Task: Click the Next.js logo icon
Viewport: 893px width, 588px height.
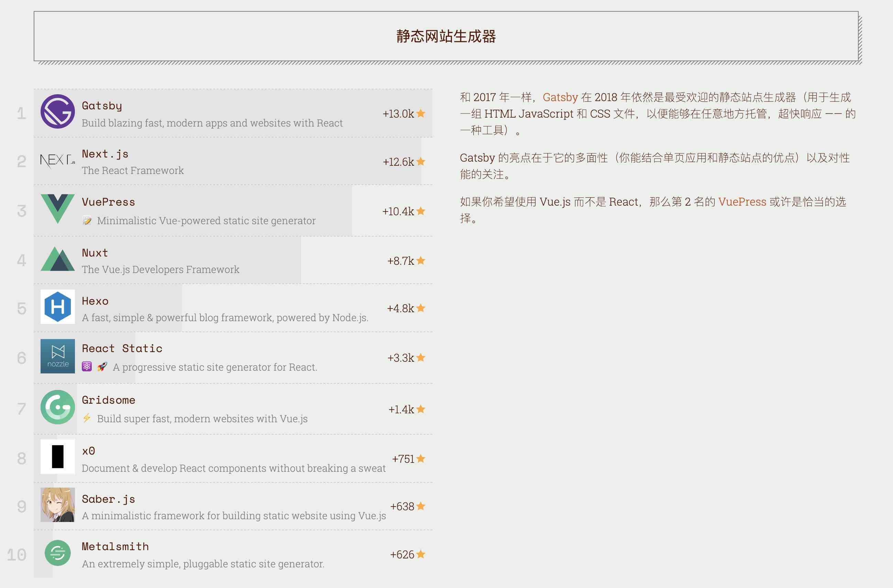Action: point(57,162)
